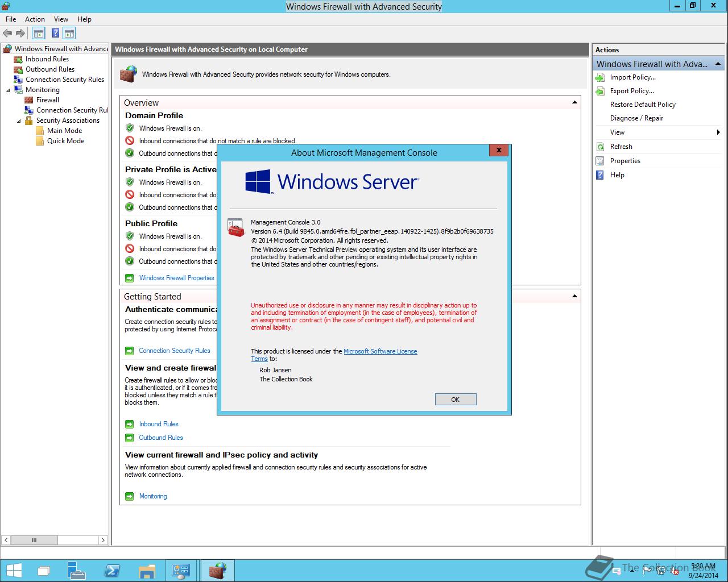Collapse the Getting Started section

574,296
